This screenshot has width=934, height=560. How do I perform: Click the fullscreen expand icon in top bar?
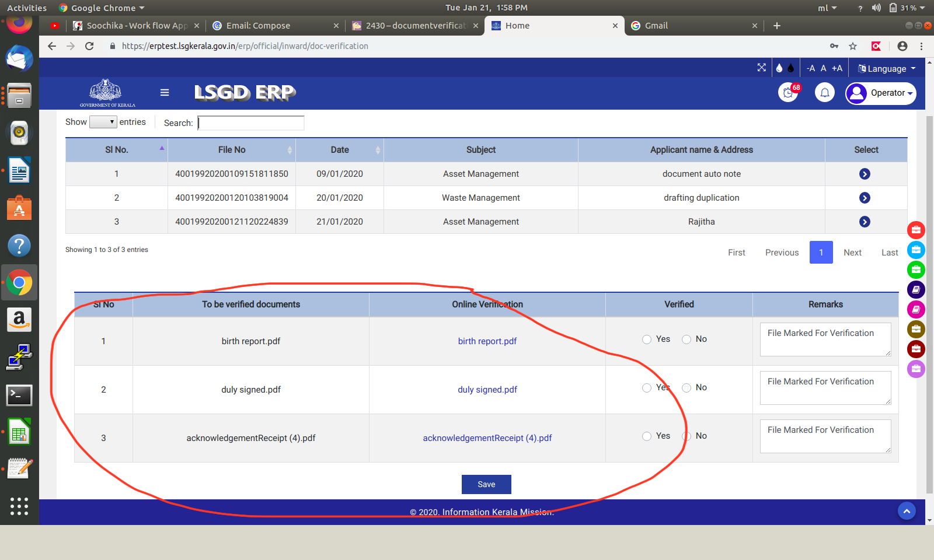pyautogui.click(x=761, y=68)
